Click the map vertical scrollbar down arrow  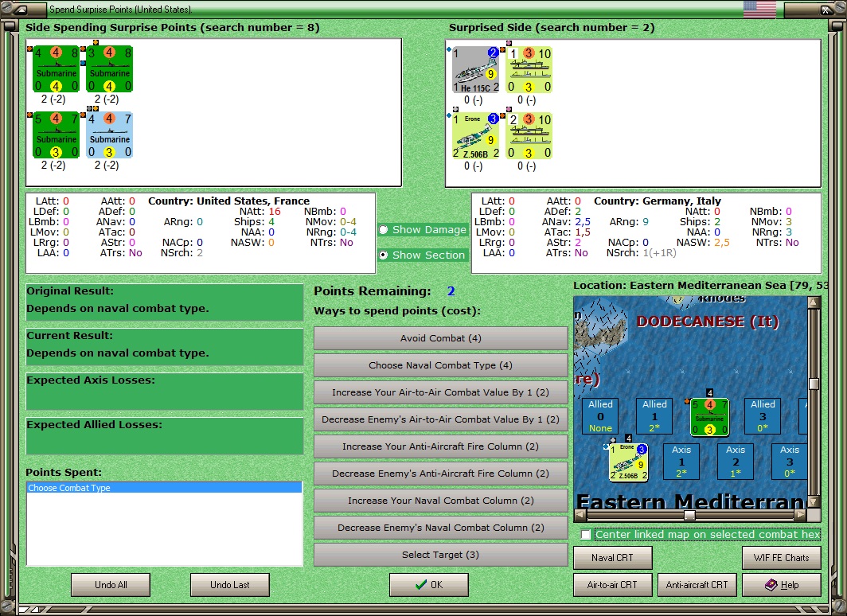pos(814,501)
